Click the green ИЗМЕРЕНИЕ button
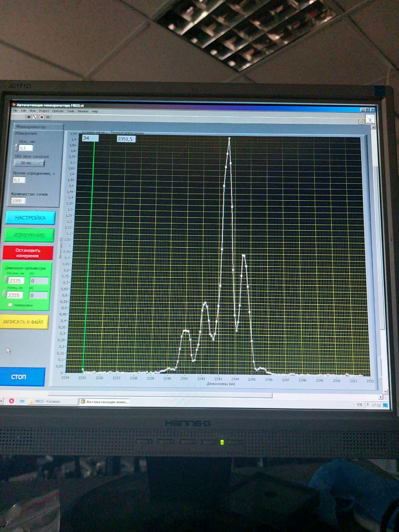The image size is (399, 532). tap(29, 235)
